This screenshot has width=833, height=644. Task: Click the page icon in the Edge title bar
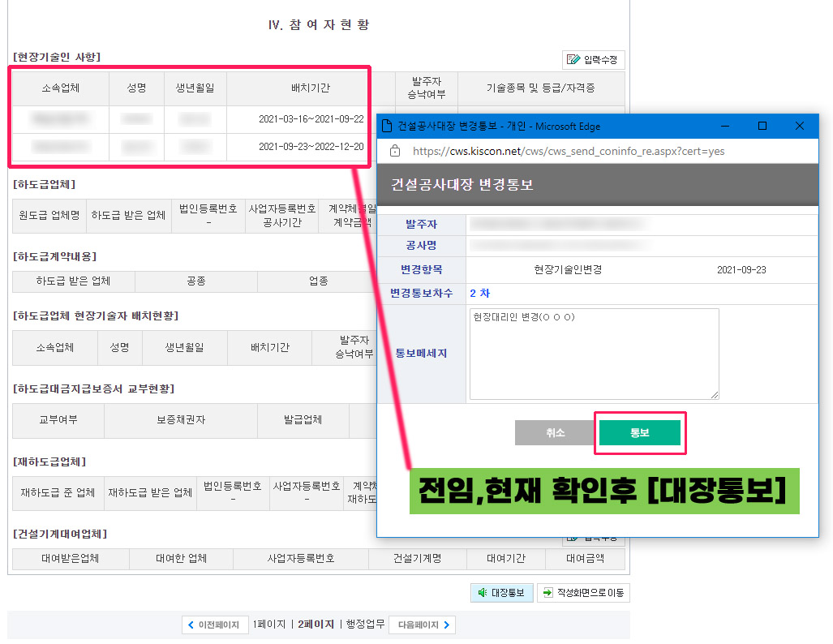(x=387, y=126)
